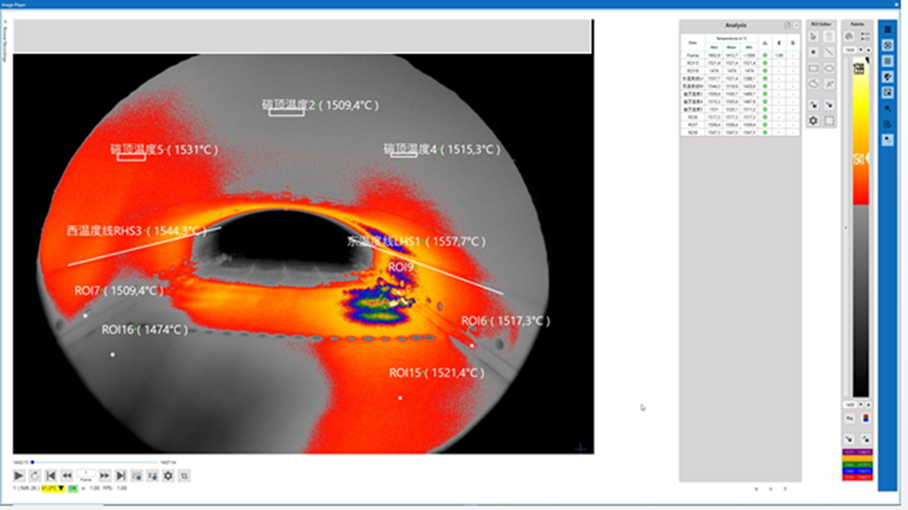Open the player settings gear icon
The width and height of the screenshot is (908, 510).
click(168, 476)
